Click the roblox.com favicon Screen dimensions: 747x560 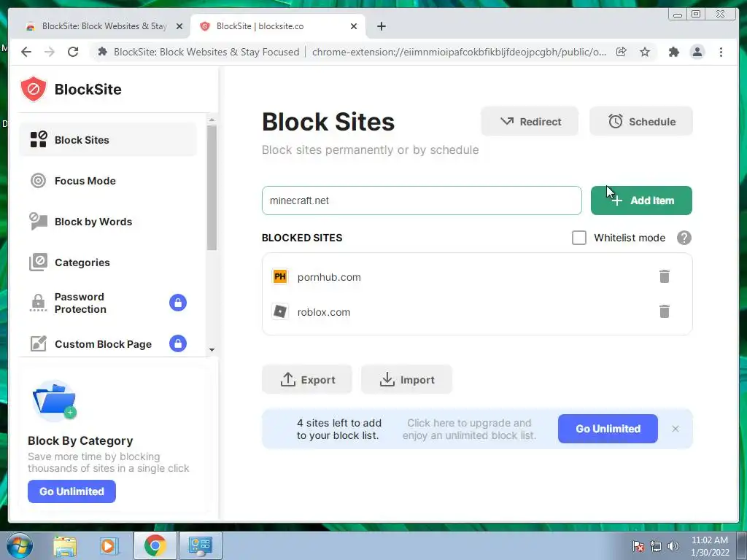coord(280,311)
